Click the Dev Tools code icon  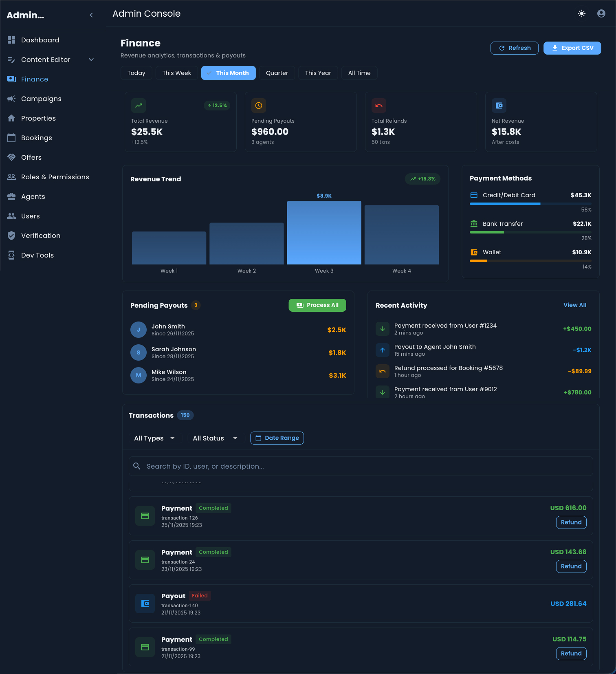[11, 255]
